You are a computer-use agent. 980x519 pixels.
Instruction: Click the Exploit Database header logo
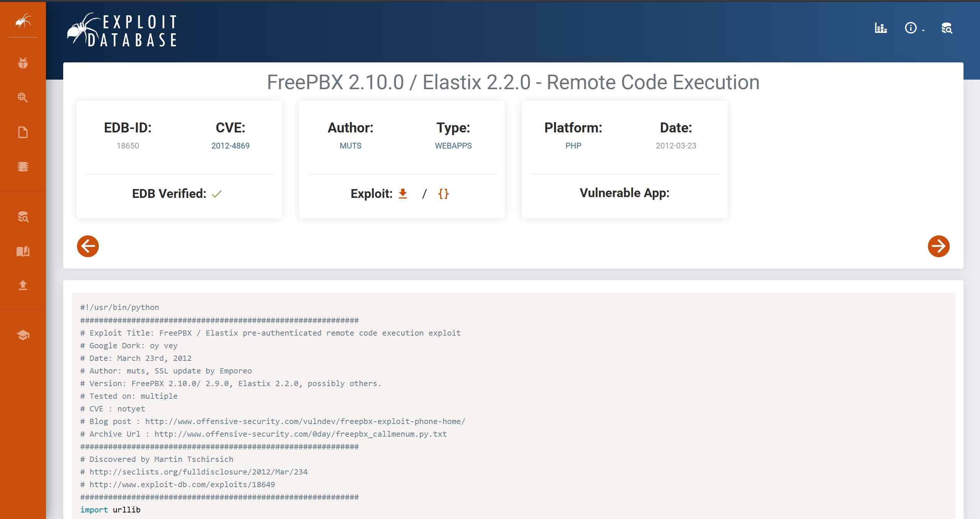coord(122,30)
